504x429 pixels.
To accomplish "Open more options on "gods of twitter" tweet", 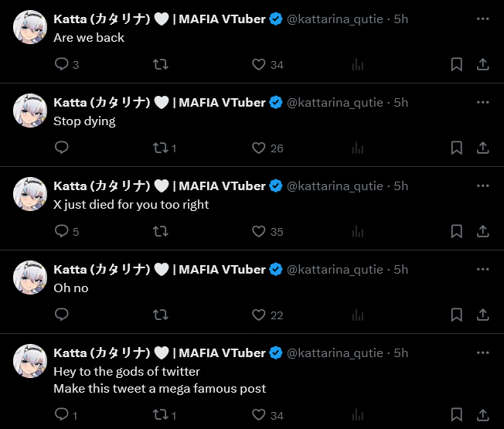I will click(x=483, y=353).
